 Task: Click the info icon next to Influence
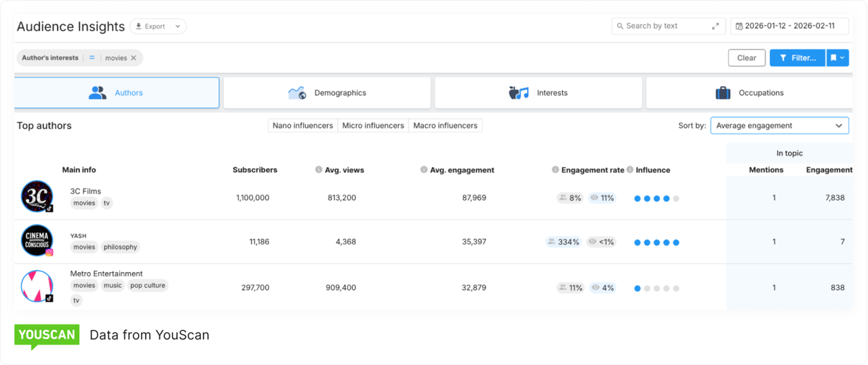click(x=630, y=170)
